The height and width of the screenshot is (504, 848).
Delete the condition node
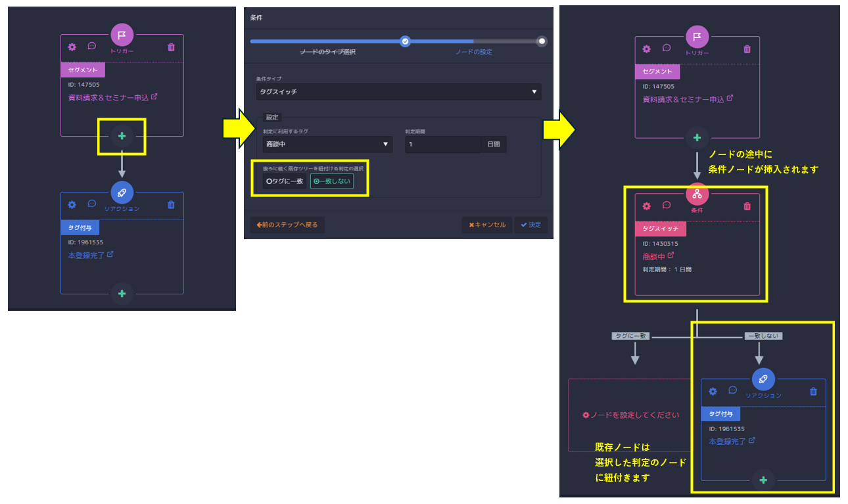coord(747,206)
